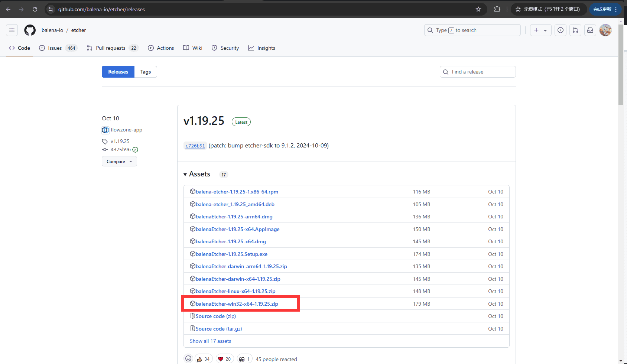Open the create new plus dropdown
This screenshot has height=364, width=627.
(x=540, y=30)
